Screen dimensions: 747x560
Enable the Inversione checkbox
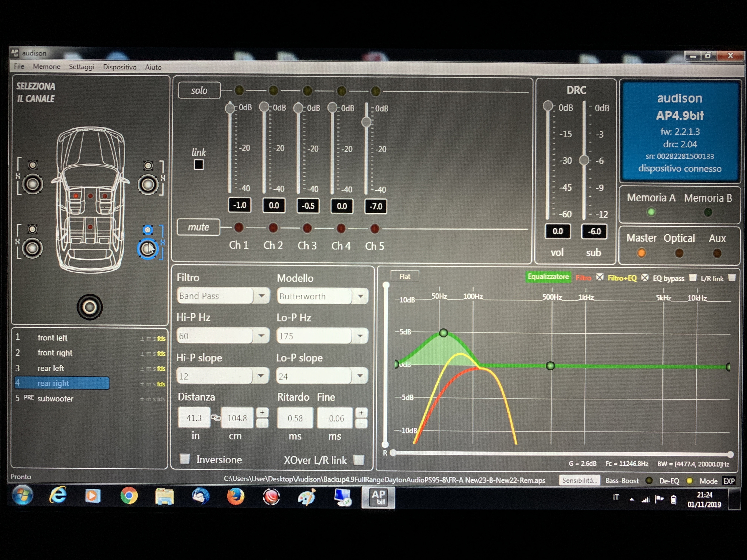point(185,459)
